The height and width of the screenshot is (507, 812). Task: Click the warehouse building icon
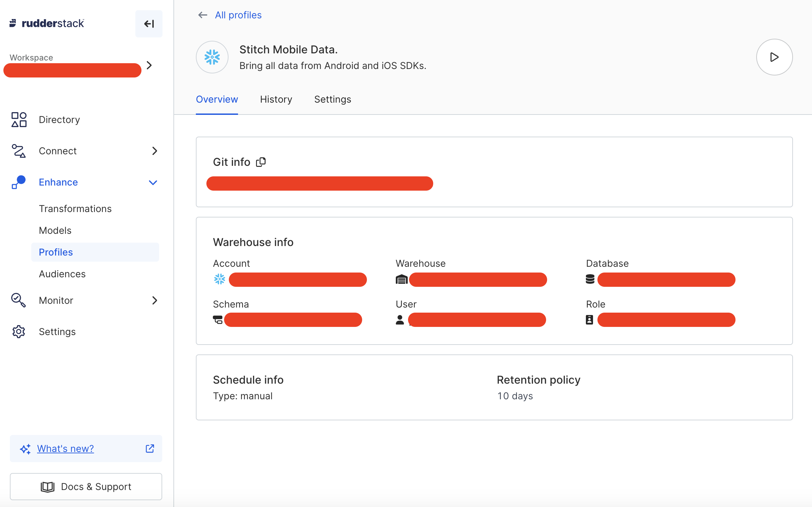tap(402, 279)
